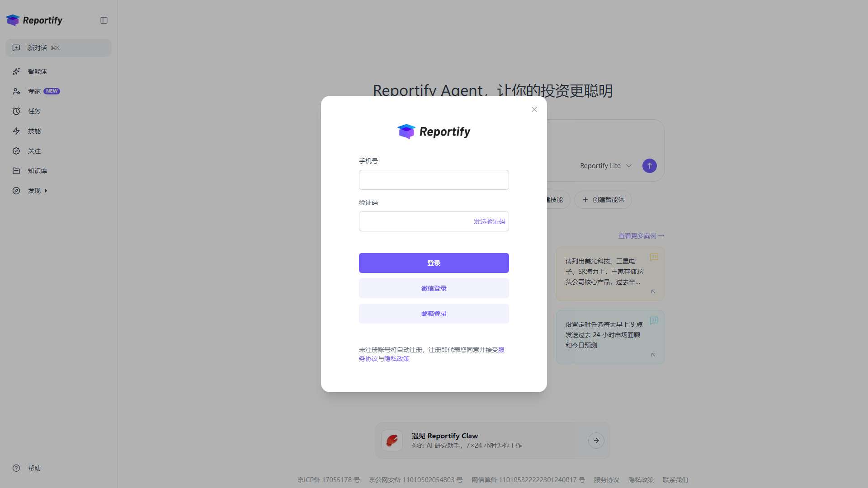
Task: Expand the 发现 discover arrow
Action: [46, 191]
